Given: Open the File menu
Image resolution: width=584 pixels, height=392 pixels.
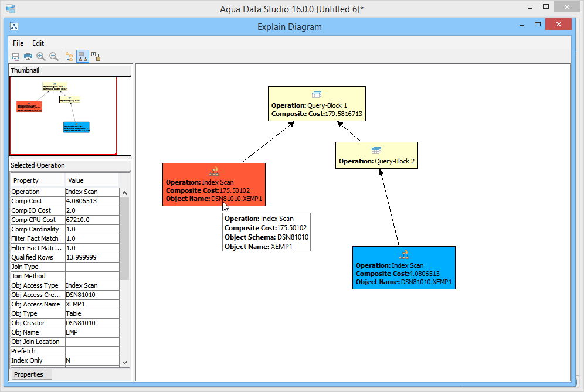Looking at the screenshot, I should pos(18,43).
